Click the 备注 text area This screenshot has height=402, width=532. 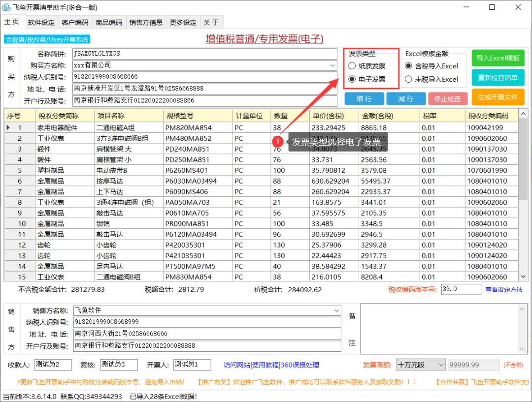(x=440, y=329)
